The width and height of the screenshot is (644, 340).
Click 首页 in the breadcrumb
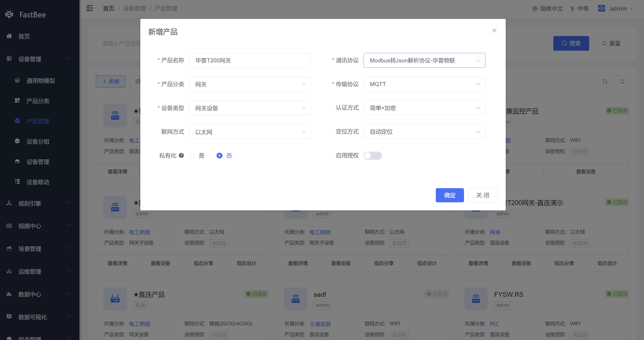pyautogui.click(x=108, y=9)
